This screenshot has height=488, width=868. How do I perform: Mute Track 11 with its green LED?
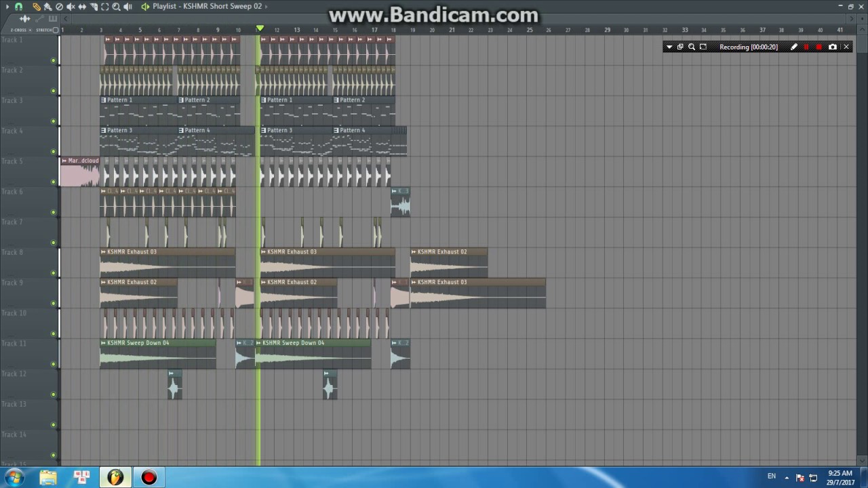click(x=54, y=364)
